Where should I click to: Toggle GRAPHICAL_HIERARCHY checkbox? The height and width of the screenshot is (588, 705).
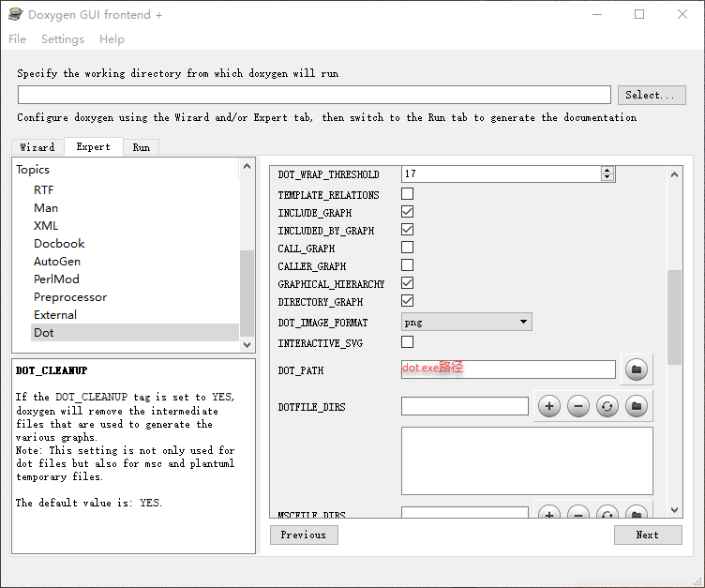click(408, 283)
